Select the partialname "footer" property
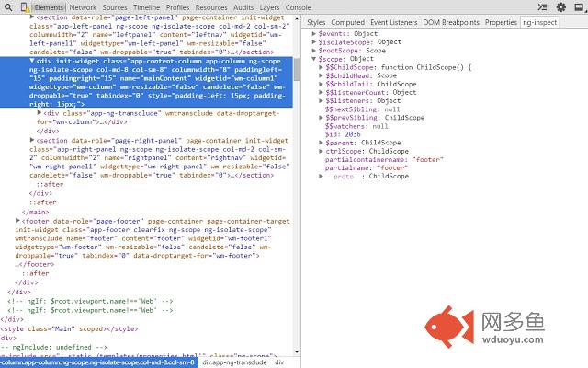This screenshot has height=368, width=588. (x=366, y=167)
